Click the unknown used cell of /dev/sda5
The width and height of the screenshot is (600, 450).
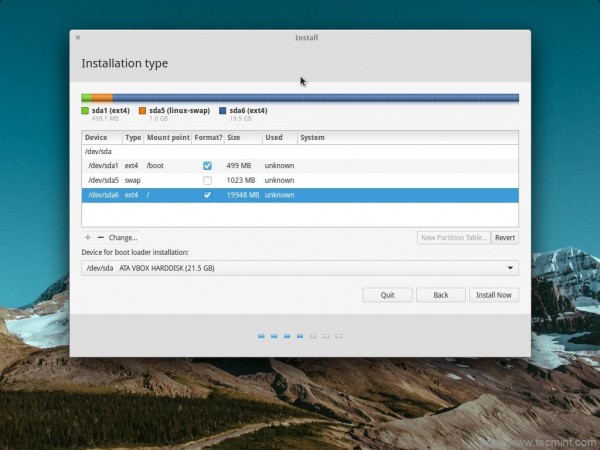click(x=279, y=180)
